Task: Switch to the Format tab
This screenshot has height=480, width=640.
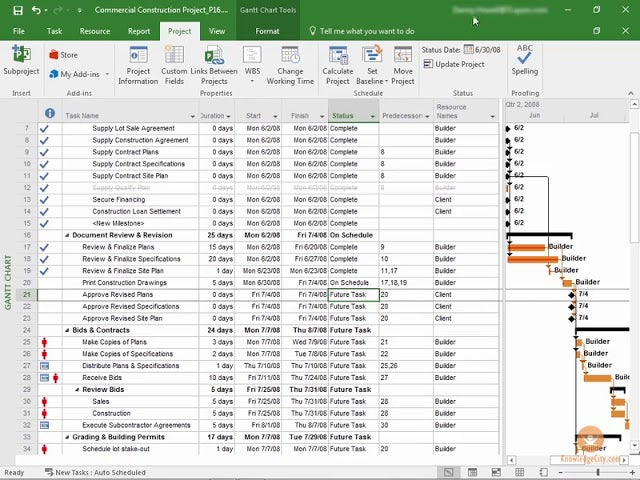Action: point(267,31)
